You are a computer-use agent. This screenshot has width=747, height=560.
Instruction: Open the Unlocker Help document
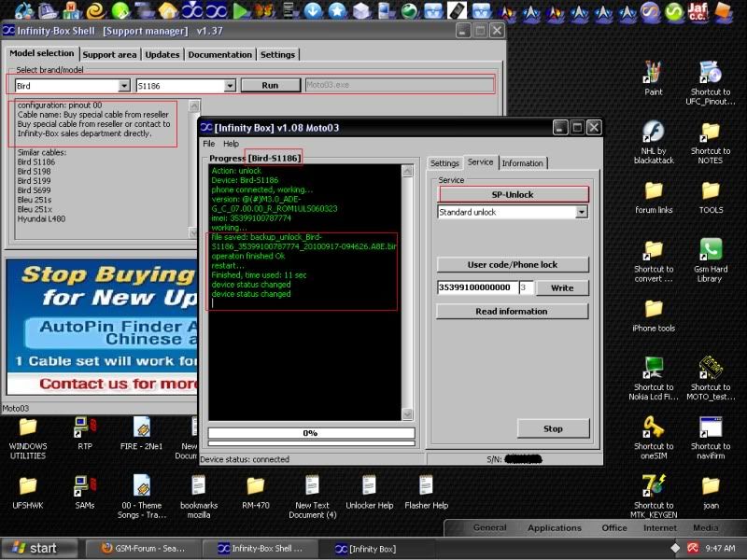pyautogui.click(x=369, y=493)
